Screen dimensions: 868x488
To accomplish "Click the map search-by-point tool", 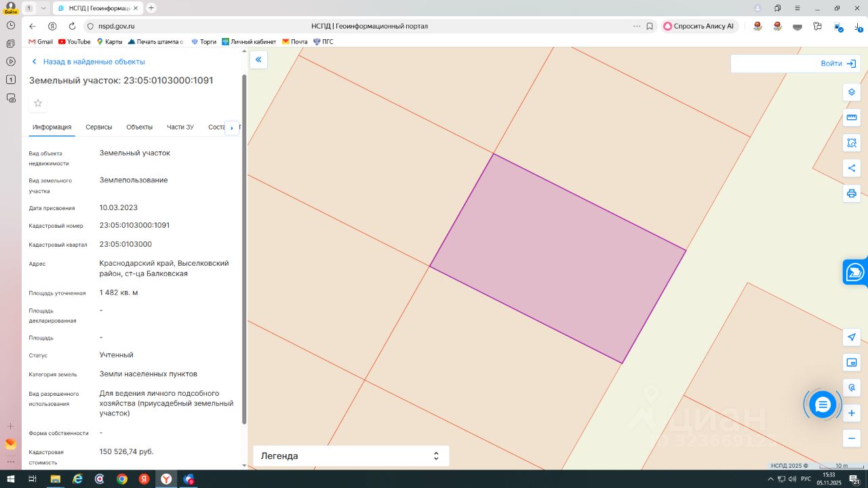I will click(852, 388).
